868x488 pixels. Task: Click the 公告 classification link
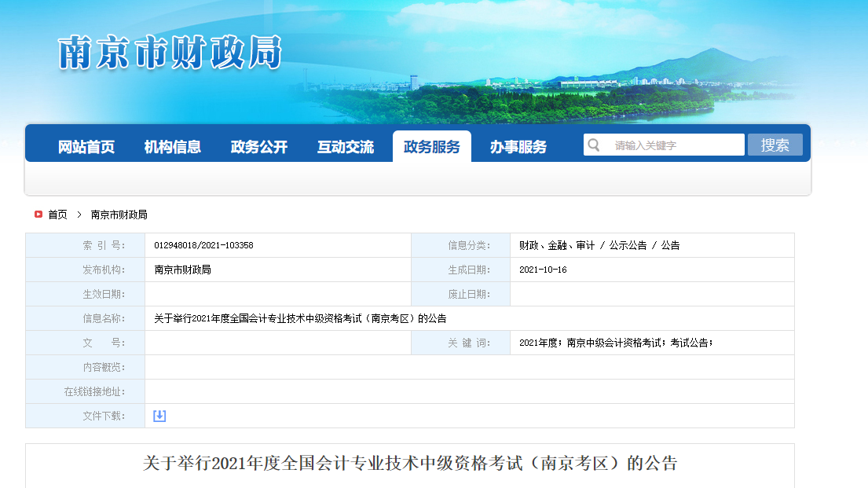pos(672,244)
